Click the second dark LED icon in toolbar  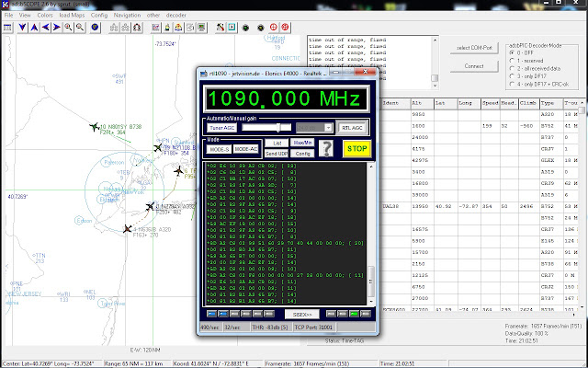[x=261, y=28]
